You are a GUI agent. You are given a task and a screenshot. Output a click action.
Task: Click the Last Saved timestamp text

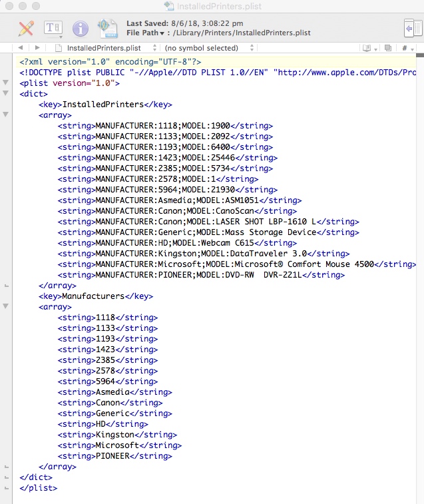point(185,23)
